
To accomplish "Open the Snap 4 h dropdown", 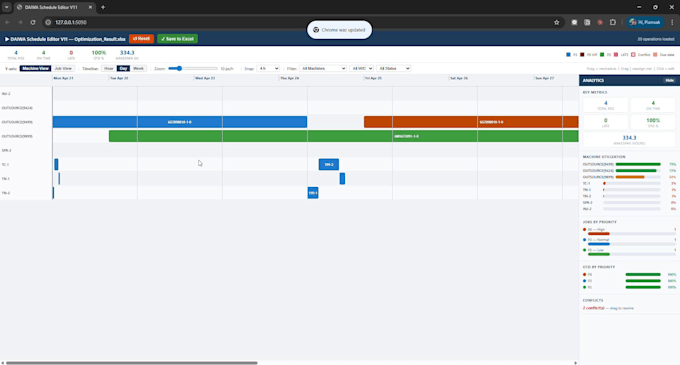I will coord(268,68).
